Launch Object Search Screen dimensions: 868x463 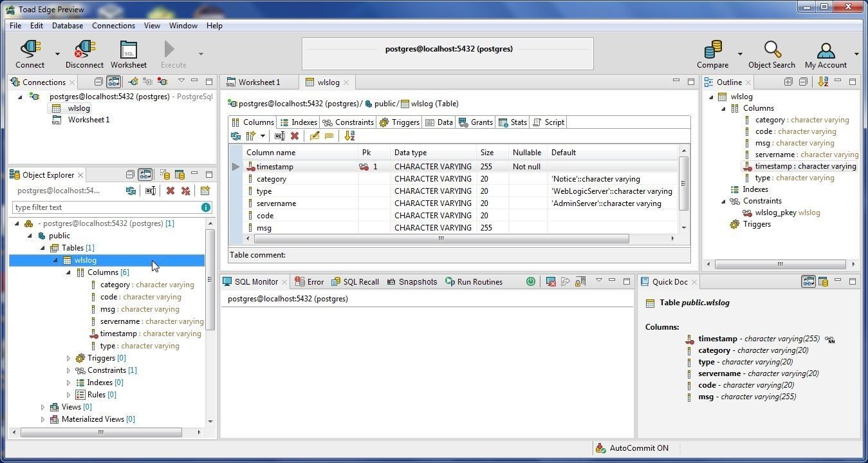(771, 54)
